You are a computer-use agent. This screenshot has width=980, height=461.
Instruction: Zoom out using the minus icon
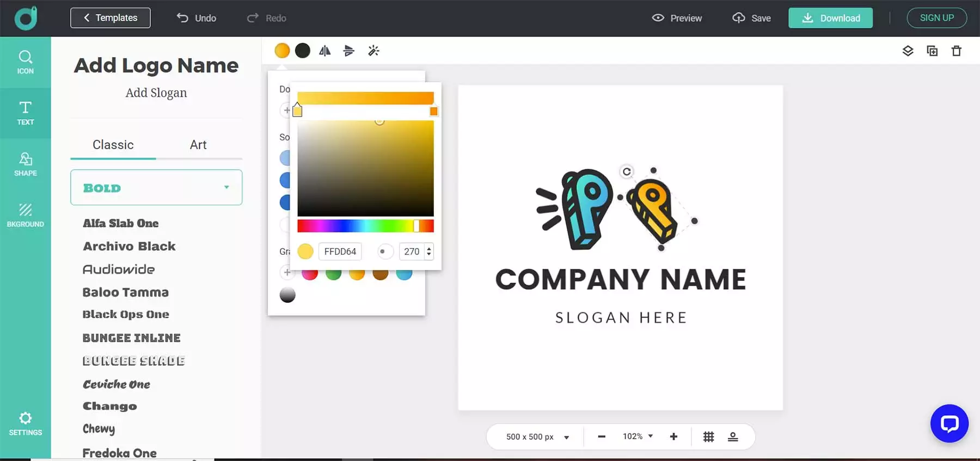pyautogui.click(x=602, y=437)
